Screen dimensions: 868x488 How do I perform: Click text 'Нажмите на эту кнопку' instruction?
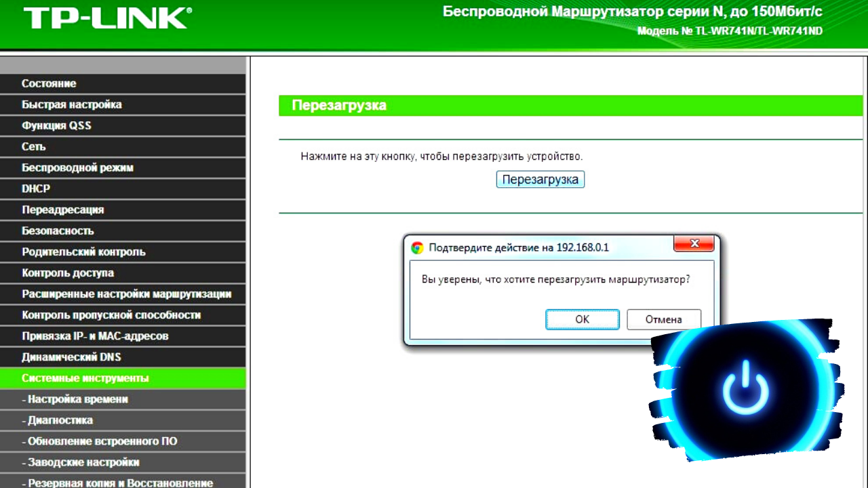click(359, 157)
